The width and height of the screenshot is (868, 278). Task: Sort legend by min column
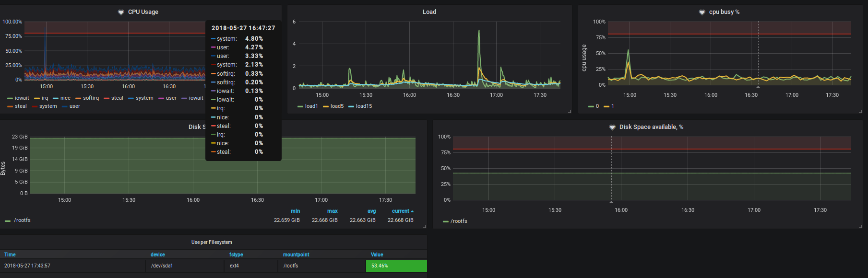pos(295,211)
